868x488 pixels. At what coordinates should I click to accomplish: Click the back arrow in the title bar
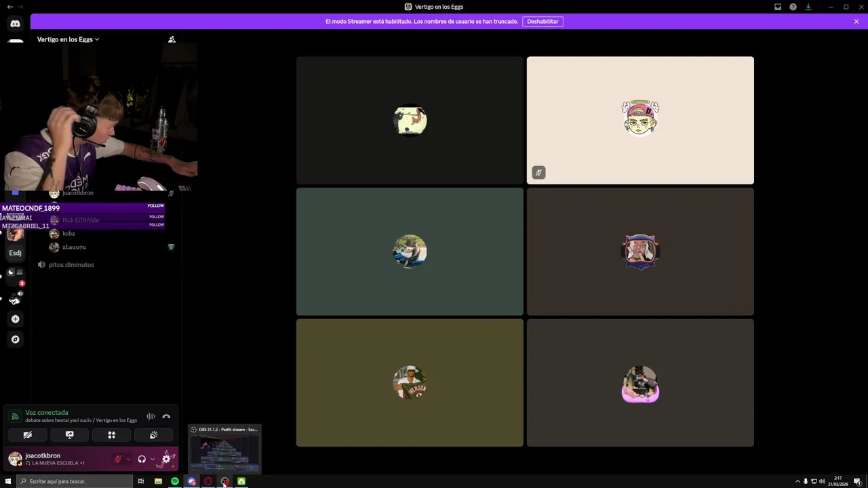pos(9,7)
